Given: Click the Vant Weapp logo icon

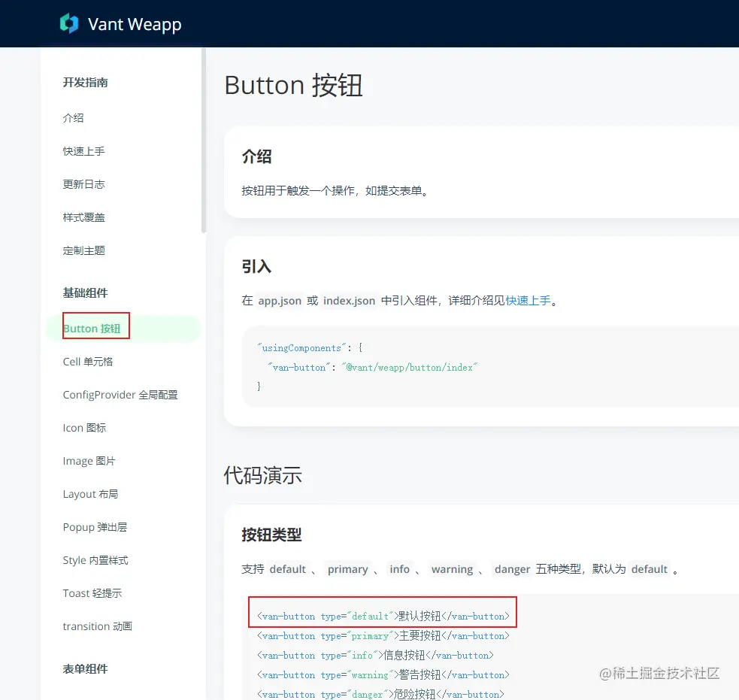Looking at the screenshot, I should point(69,23).
